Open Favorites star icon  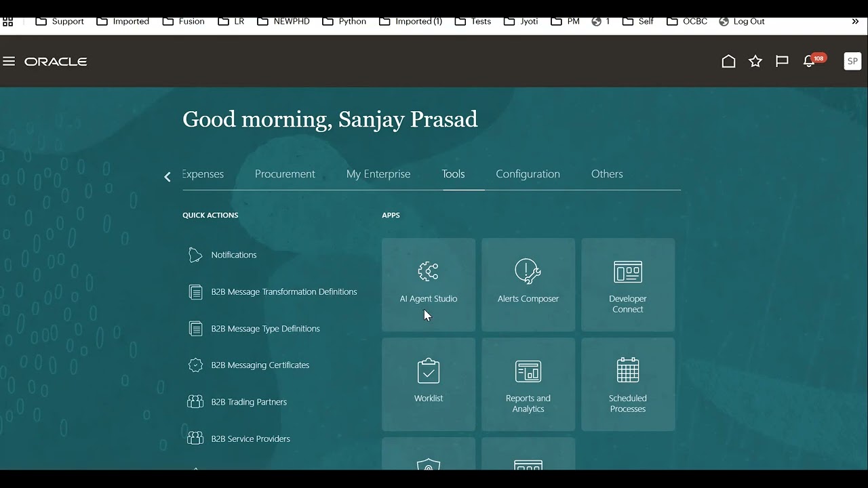click(x=755, y=62)
